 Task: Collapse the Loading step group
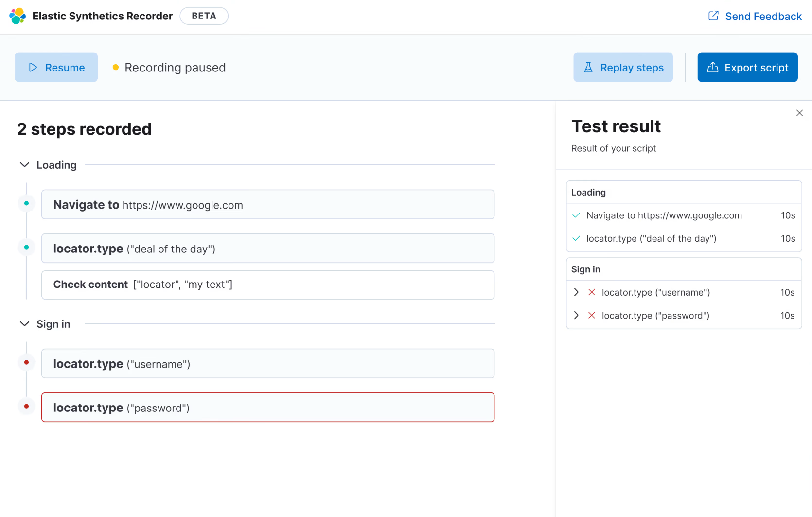(x=24, y=165)
